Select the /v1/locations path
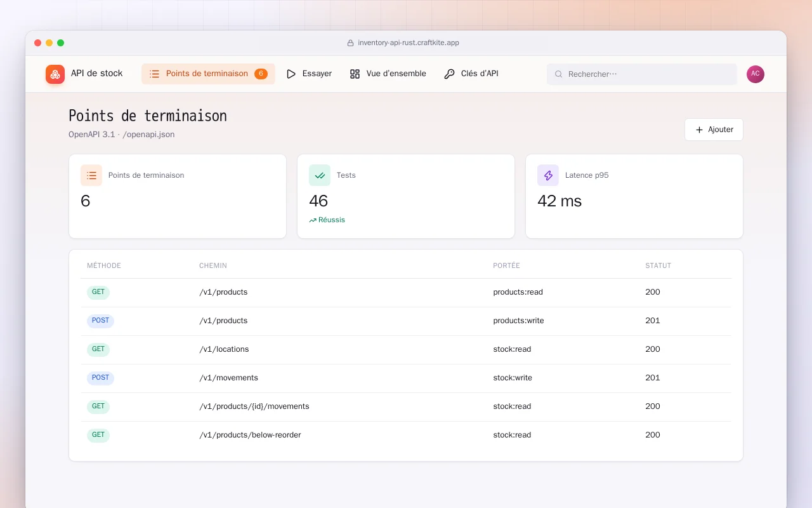The height and width of the screenshot is (508, 812). tap(224, 349)
